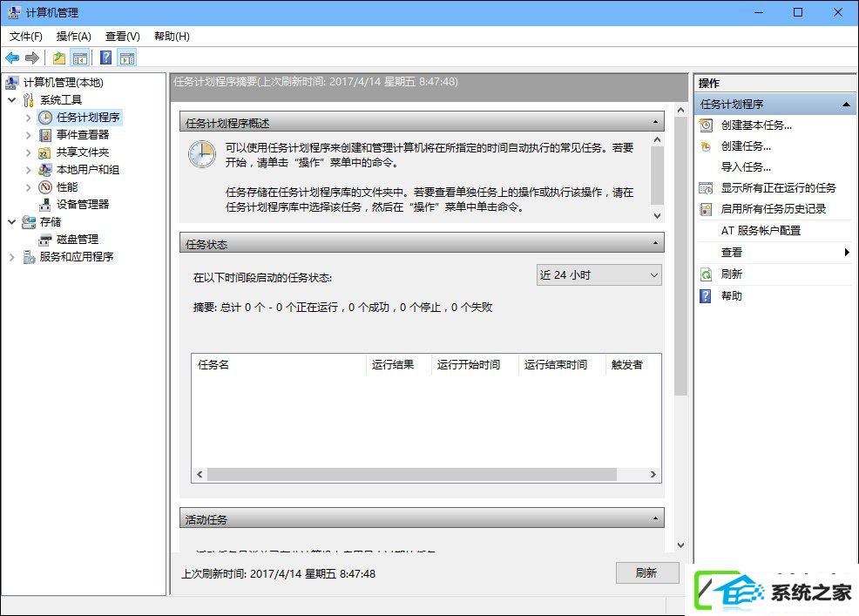Open 磁盘管理 under 存储
This screenshot has height=616, width=859.
tap(78, 240)
